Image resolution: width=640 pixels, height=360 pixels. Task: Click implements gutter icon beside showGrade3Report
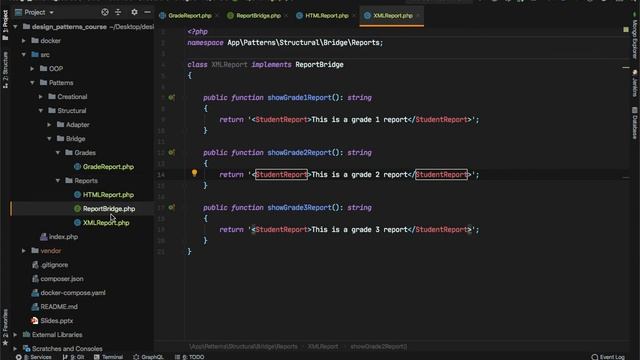pos(171,207)
